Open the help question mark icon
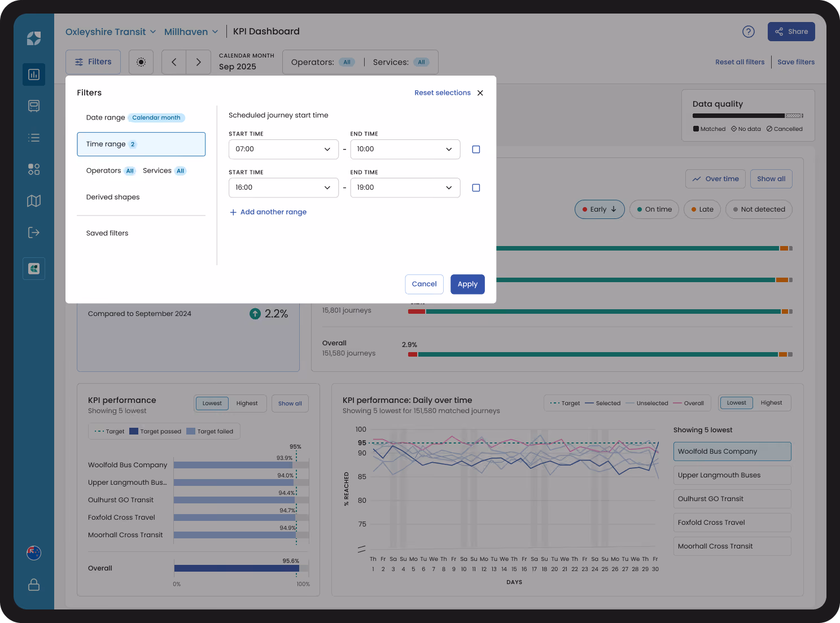This screenshot has height=623, width=840. coord(749,32)
